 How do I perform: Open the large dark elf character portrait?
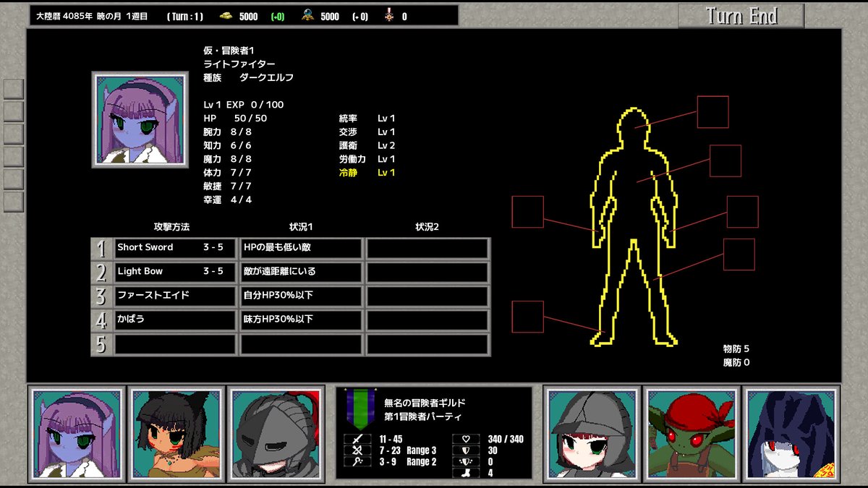tap(140, 119)
